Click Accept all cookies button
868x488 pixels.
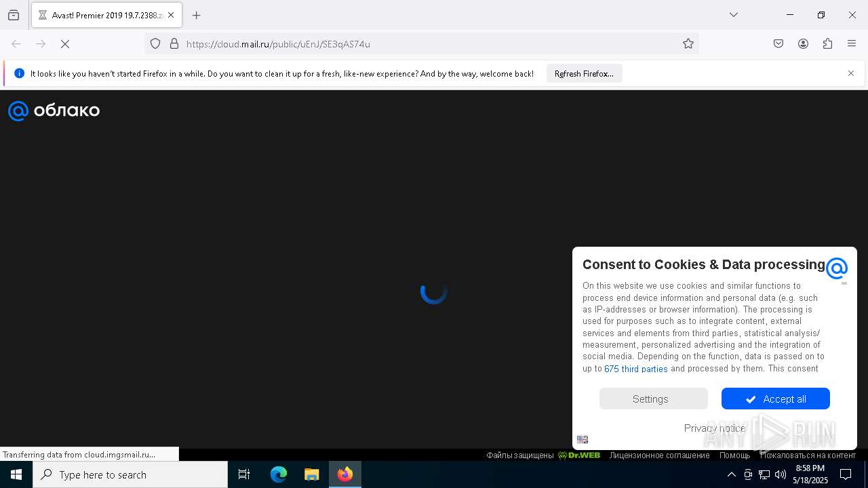pyautogui.click(x=776, y=399)
